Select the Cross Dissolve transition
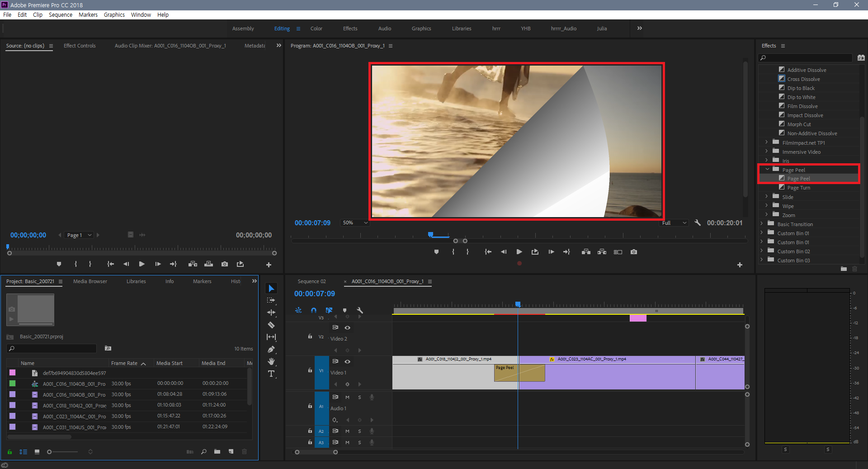Image resolution: width=868 pixels, height=469 pixels. pos(803,79)
